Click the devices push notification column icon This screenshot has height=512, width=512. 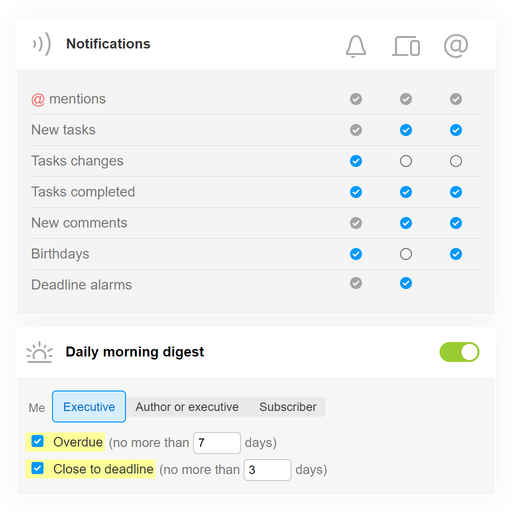click(x=406, y=46)
